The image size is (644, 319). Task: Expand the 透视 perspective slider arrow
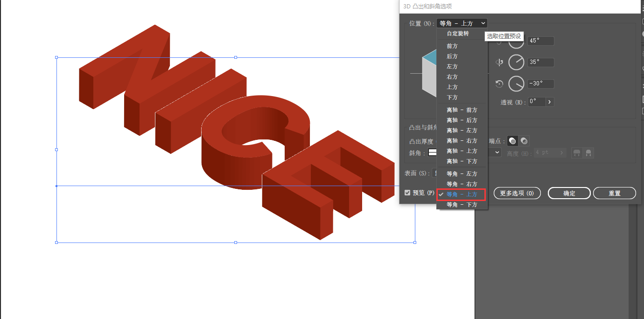click(x=550, y=102)
